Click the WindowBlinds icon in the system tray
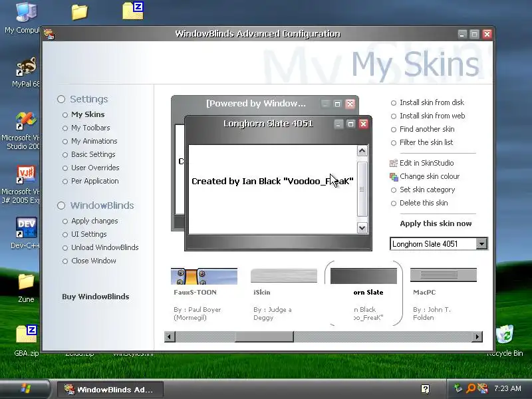The height and width of the screenshot is (399, 532). point(482,388)
